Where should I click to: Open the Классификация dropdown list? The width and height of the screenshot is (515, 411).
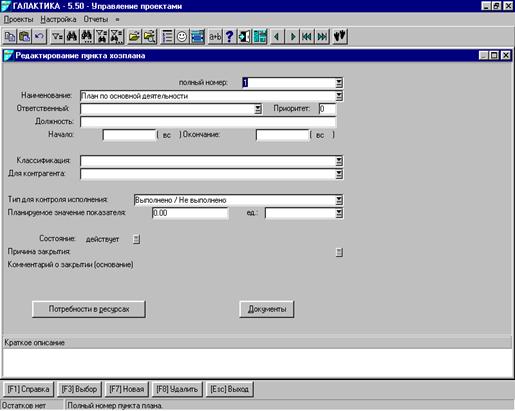click(x=339, y=161)
